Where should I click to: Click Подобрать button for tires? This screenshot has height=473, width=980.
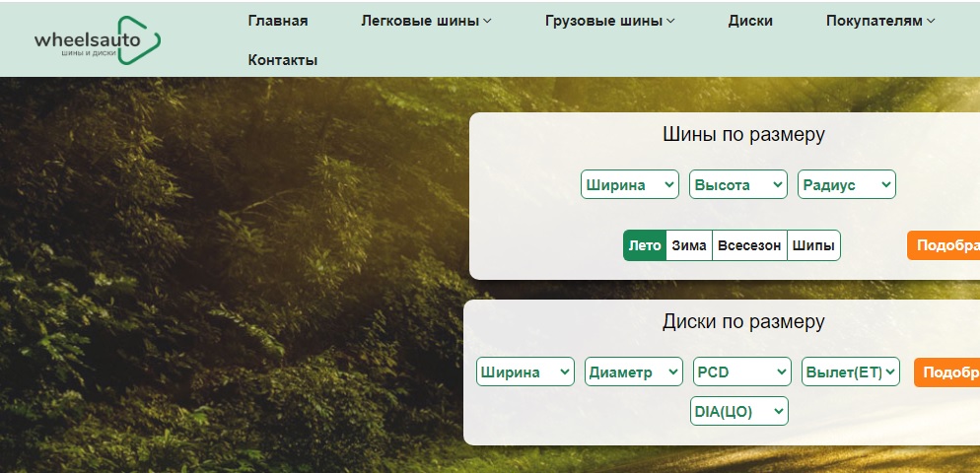(x=944, y=245)
